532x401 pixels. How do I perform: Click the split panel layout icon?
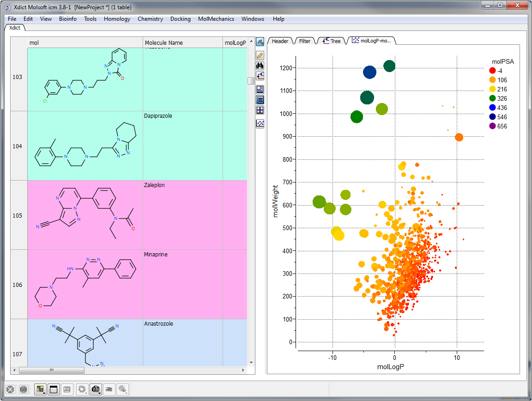[67, 389]
